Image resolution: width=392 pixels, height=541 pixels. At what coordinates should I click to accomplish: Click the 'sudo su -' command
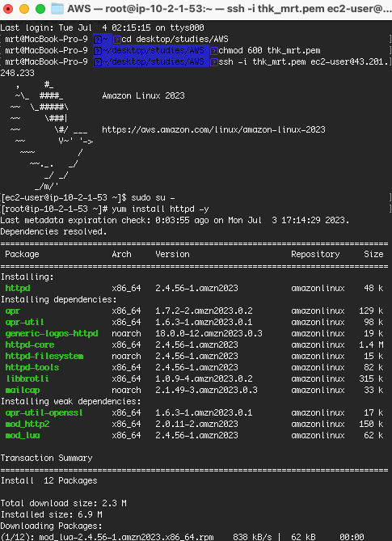tap(153, 197)
